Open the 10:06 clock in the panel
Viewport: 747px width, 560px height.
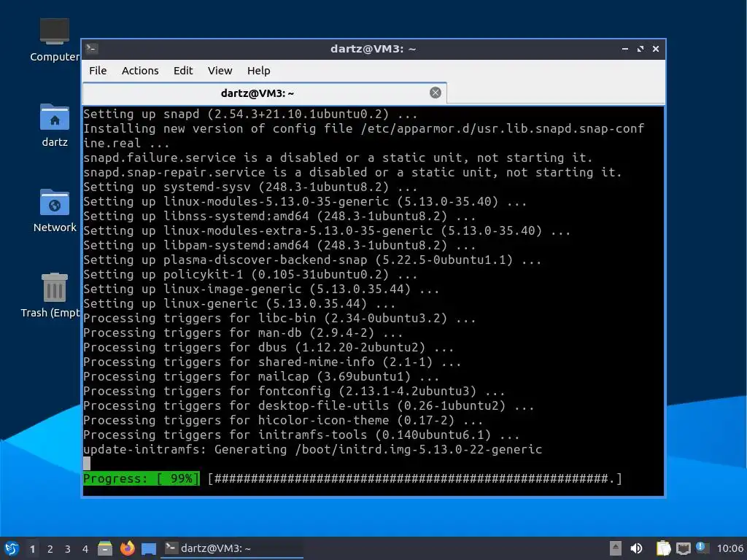tap(729, 548)
